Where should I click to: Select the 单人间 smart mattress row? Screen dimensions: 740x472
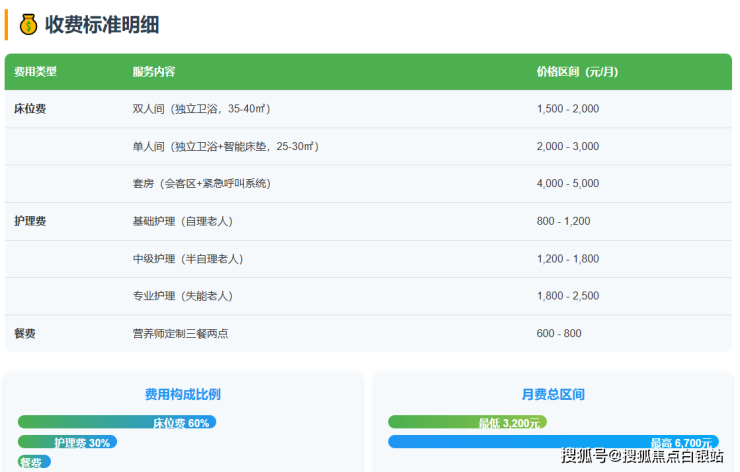coord(225,146)
